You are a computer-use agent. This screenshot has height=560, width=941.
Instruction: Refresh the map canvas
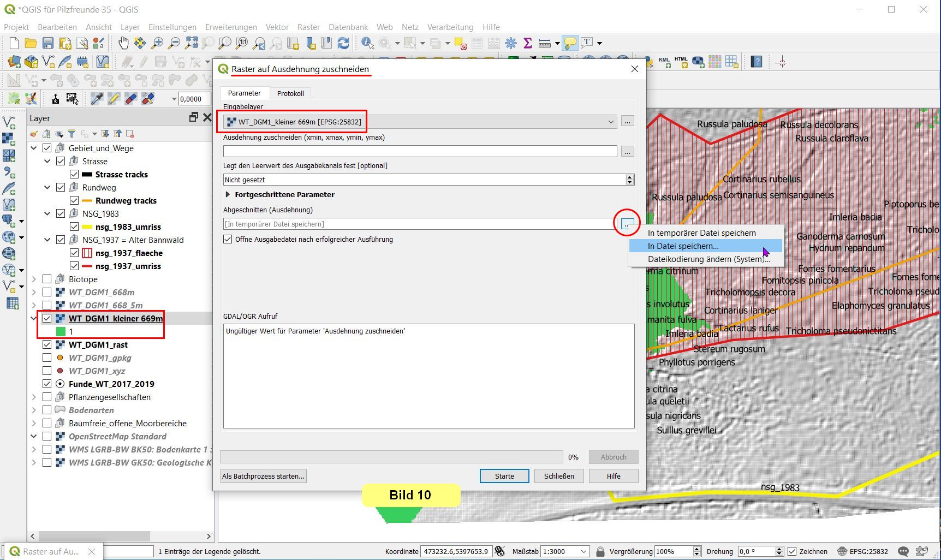343,43
